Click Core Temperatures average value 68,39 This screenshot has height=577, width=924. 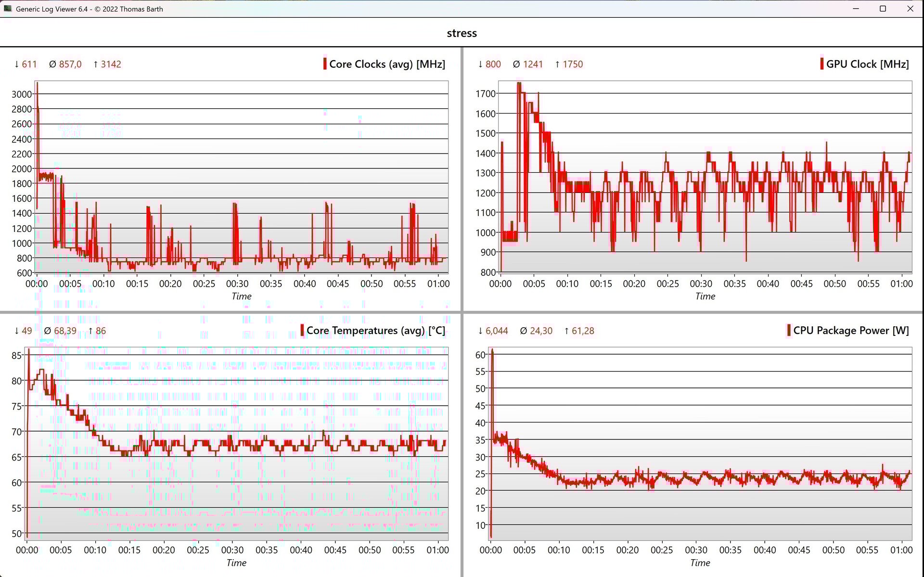pyautogui.click(x=65, y=331)
